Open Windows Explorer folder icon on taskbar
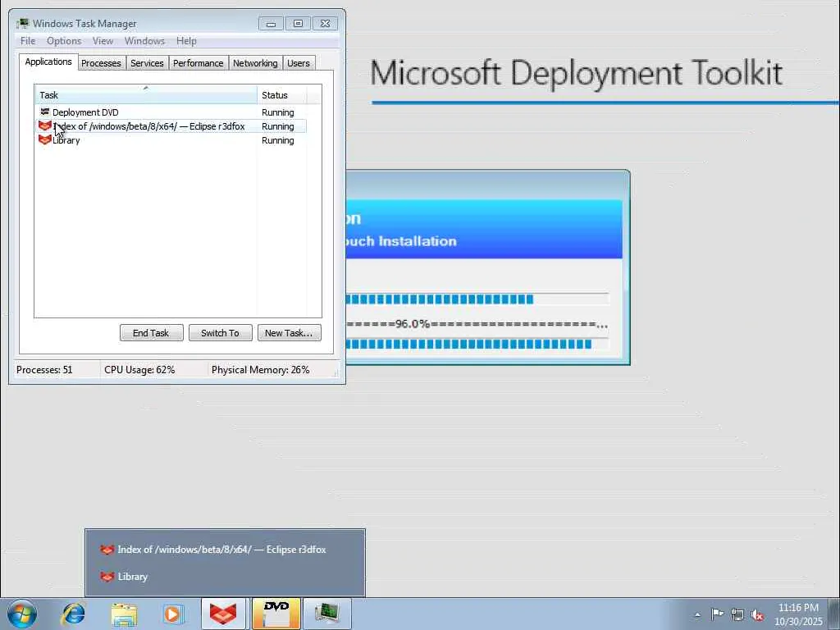 click(124, 614)
